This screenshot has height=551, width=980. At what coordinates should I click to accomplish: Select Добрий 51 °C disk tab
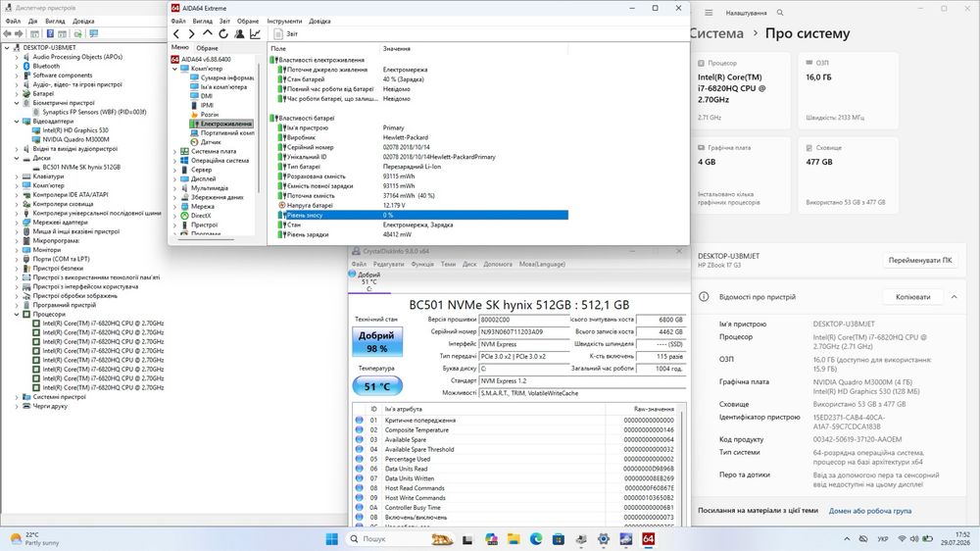(368, 281)
